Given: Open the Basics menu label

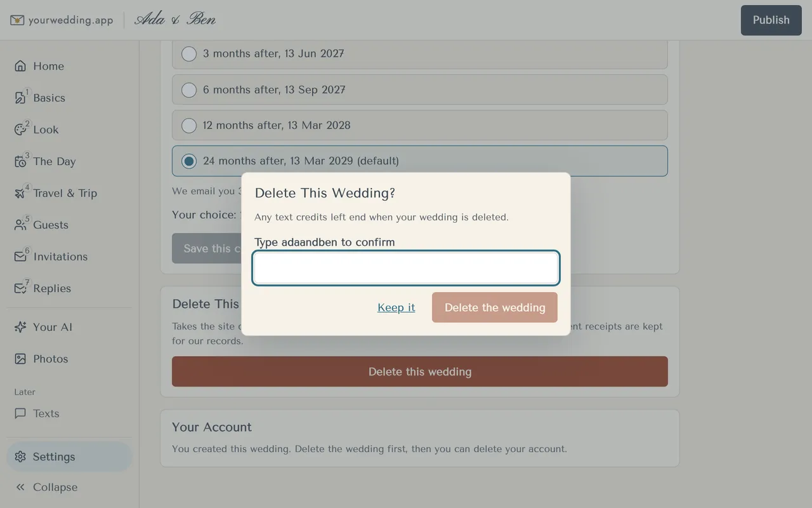Looking at the screenshot, I should [49, 98].
